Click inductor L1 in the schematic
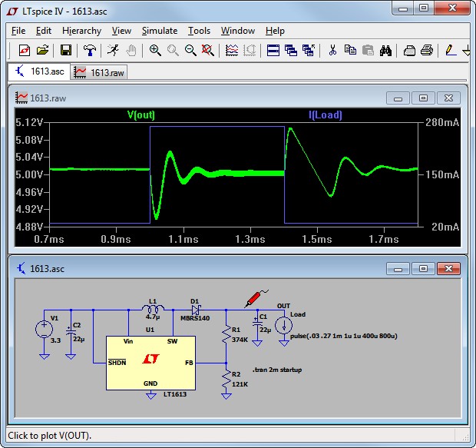This screenshot has height=448, width=476. pos(153,309)
